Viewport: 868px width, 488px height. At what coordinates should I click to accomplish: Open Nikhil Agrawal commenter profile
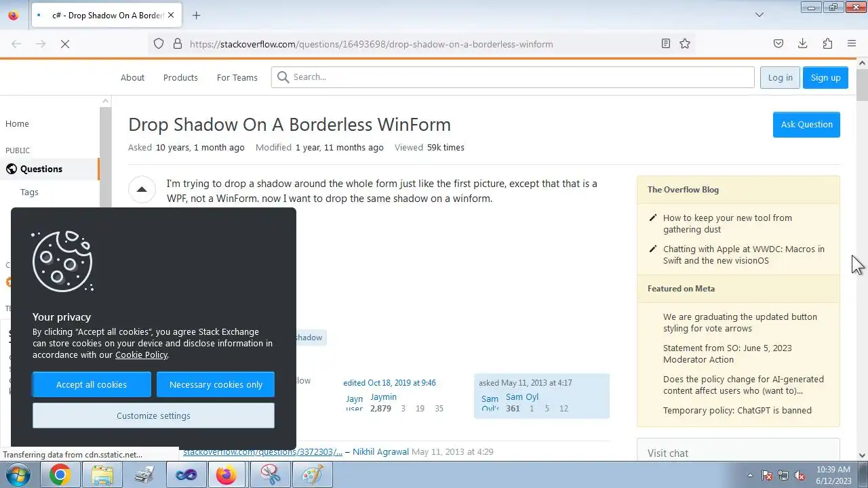(x=380, y=452)
